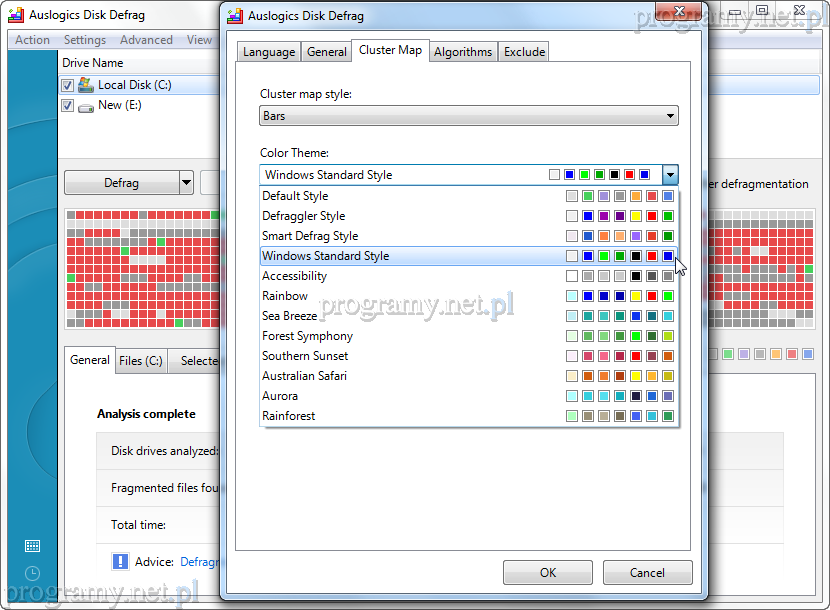Viewport: 830px width, 610px height.
Task: Click the Auslogics icon in dialog title bar
Action: [235, 16]
